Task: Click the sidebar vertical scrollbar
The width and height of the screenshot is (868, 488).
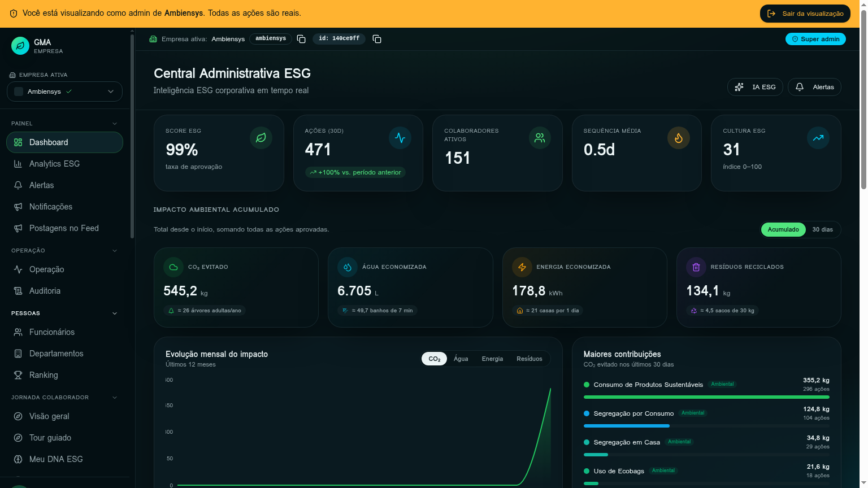Action: click(132, 136)
